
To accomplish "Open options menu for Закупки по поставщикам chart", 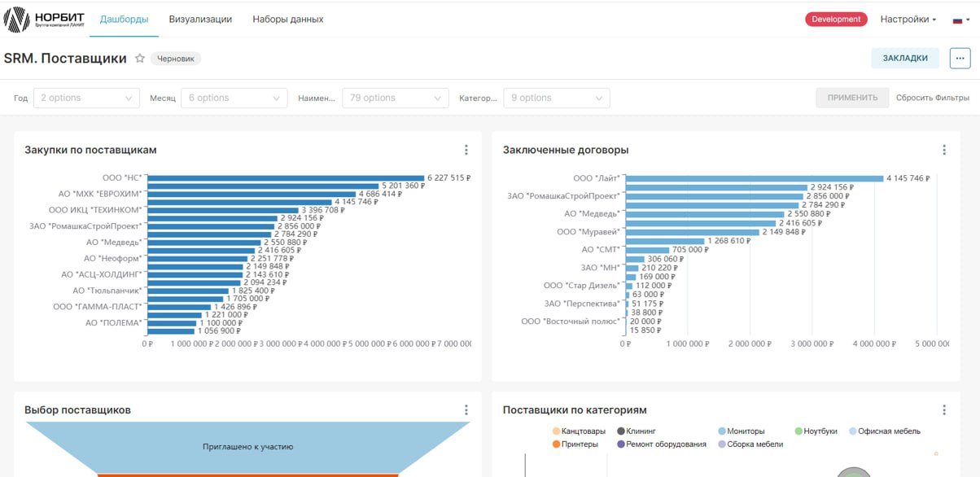I will point(466,150).
